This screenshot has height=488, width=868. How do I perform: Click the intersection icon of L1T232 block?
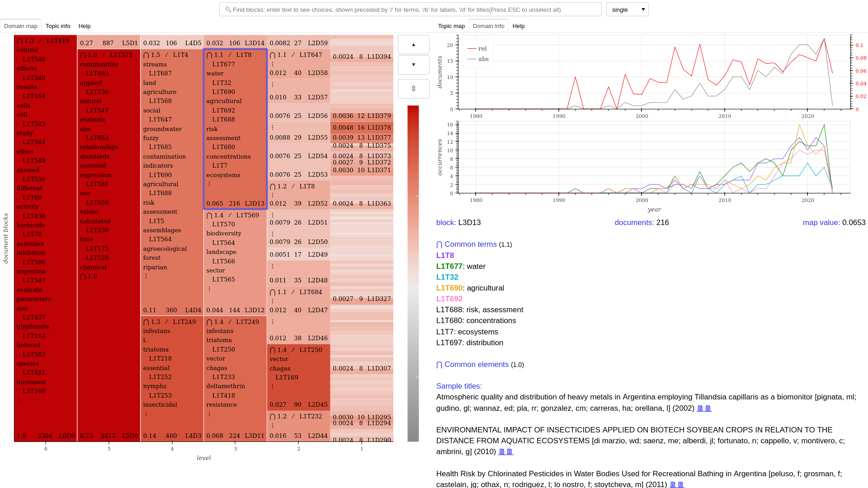(273, 417)
